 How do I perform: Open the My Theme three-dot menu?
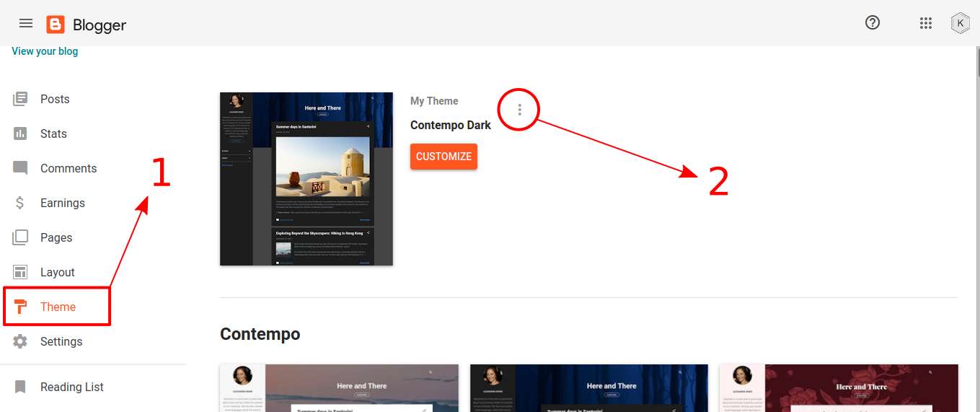[x=519, y=110]
